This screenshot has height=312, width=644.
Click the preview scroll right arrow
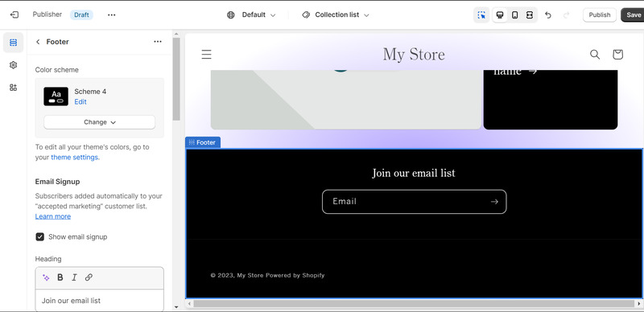[x=639, y=304]
